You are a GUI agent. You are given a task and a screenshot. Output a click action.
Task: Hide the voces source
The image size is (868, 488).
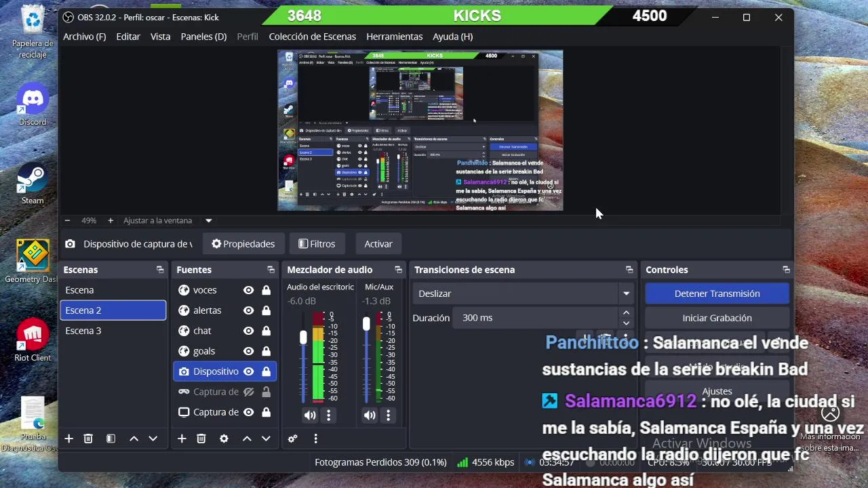pos(248,290)
